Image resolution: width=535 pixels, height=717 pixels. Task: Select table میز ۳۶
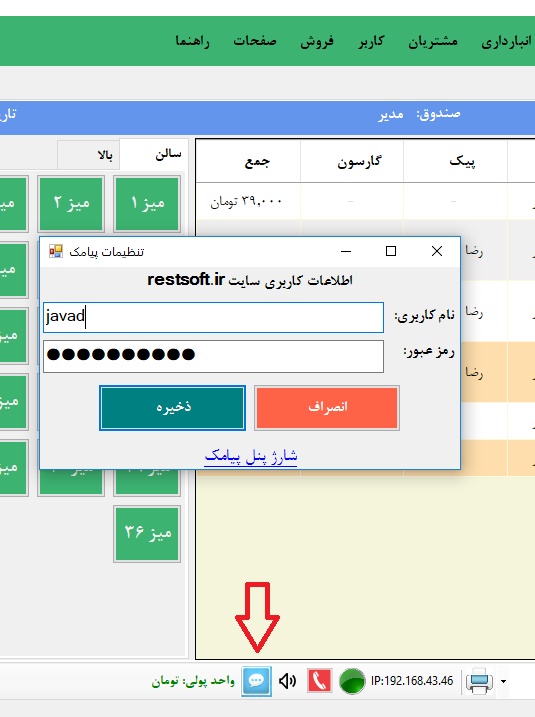point(147,534)
